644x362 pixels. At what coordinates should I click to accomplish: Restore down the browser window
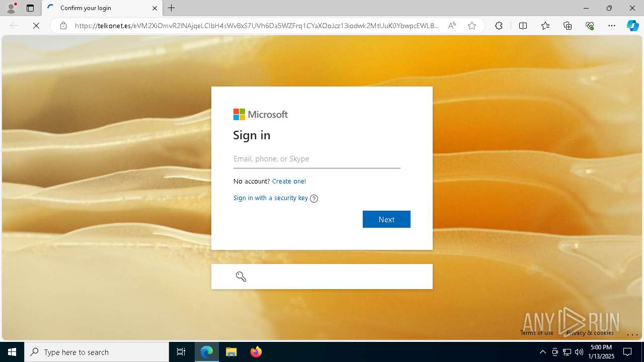609,8
